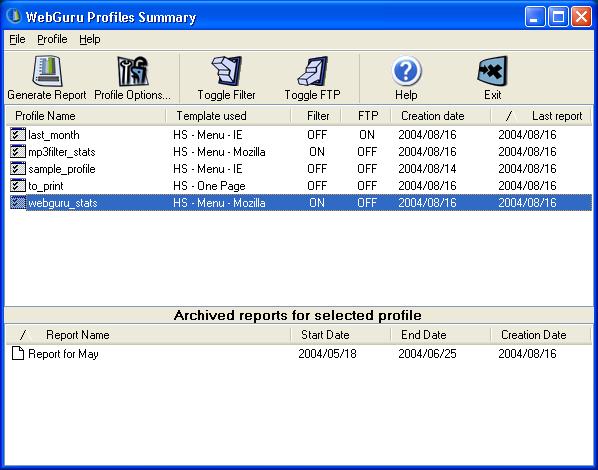598x470 pixels.
Task: Sort archived reports by Creation Date header
Action: pos(541,335)
